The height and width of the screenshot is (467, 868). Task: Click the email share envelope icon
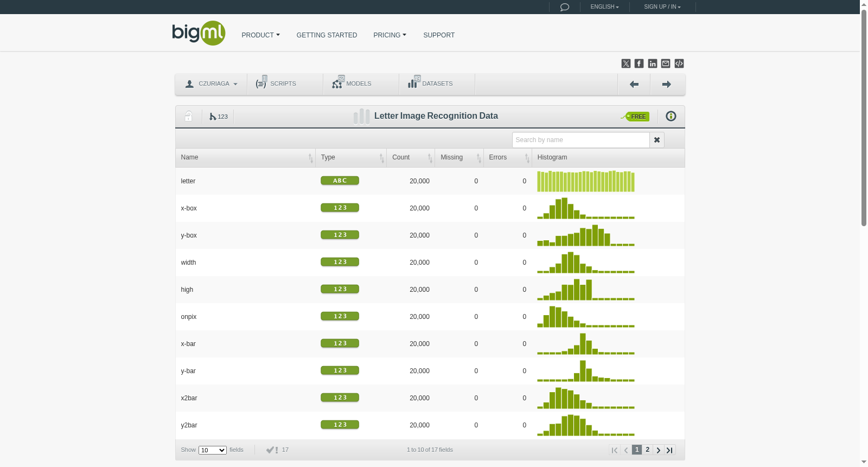click(x=666, y=63)
